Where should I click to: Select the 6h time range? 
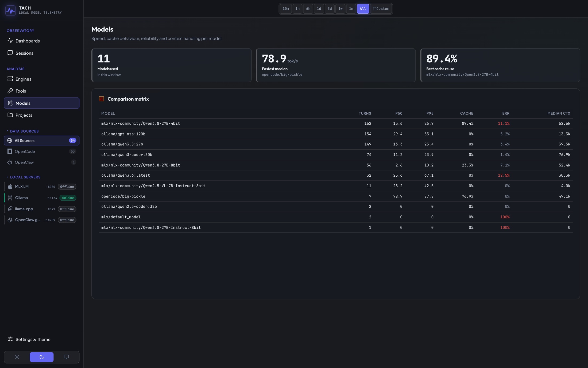pos(308,9)
